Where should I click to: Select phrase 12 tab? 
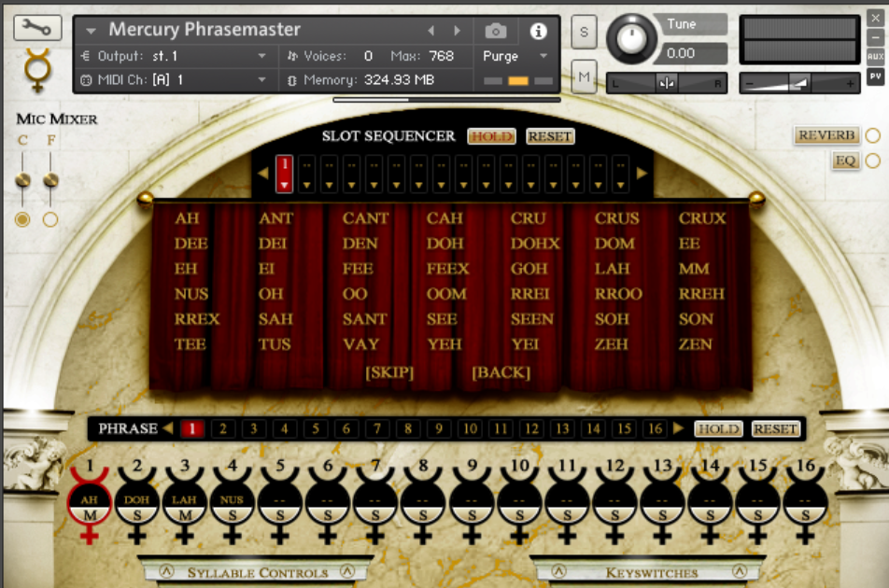[531, 428]
